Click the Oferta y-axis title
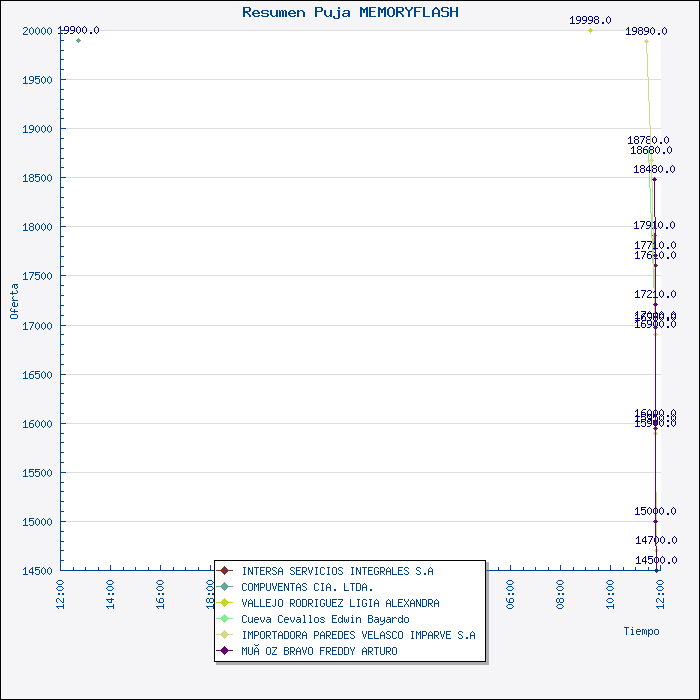 (x=14, y=301)
